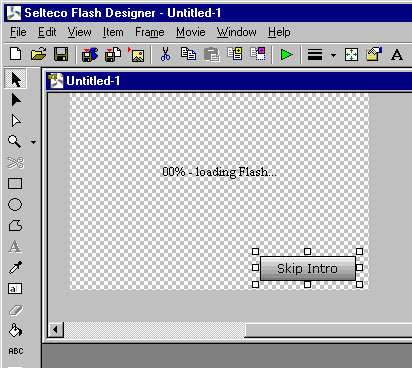Select the Rectangle drawing tool
Image resolution: width=412 pixels, height=368 pixels.
pos(15,184)
